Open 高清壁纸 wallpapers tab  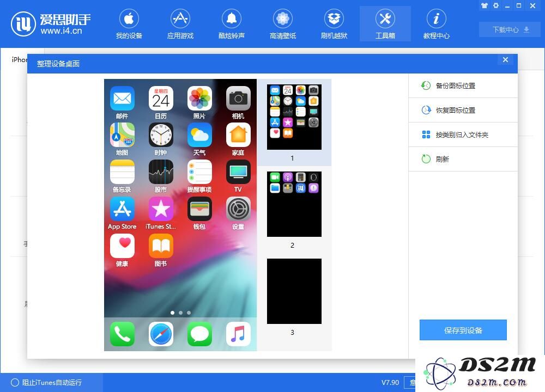[282, 24]
